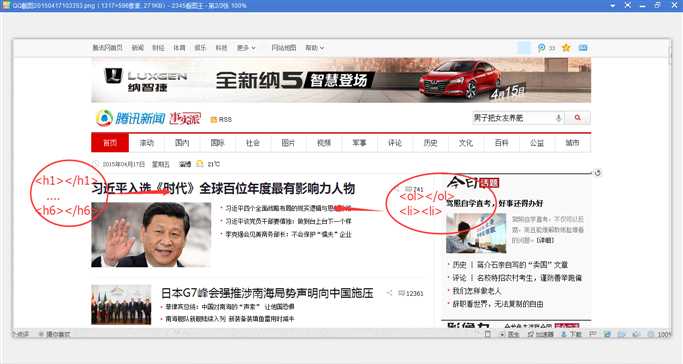Viewport: 683px width, 364px height.
Task: Click the blue mail icon in top bar
Action: point(583,47)
